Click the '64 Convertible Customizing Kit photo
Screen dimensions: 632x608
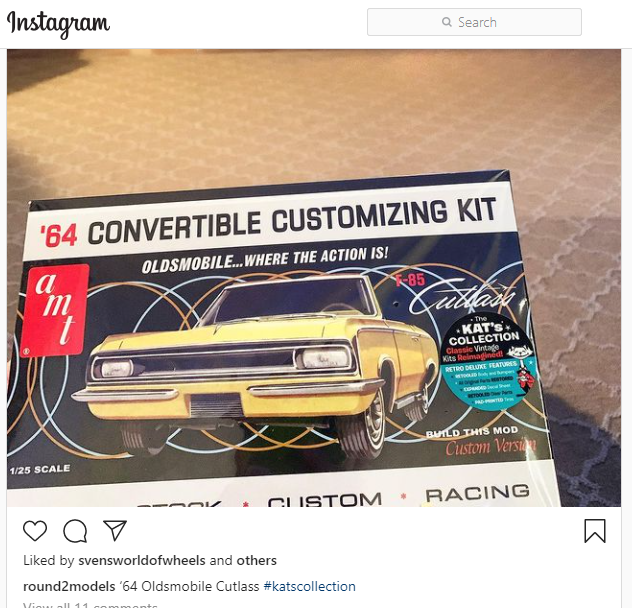tap(314, 278)
